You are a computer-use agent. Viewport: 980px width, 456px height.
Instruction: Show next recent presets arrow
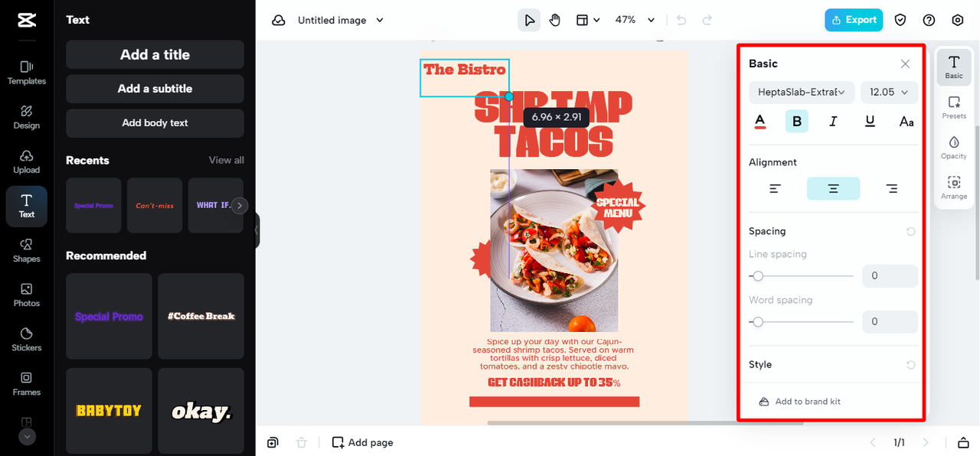pos(240,205)
